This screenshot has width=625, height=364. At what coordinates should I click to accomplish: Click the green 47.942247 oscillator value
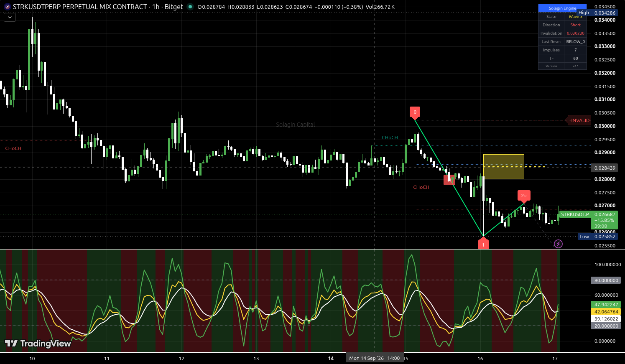606,305
